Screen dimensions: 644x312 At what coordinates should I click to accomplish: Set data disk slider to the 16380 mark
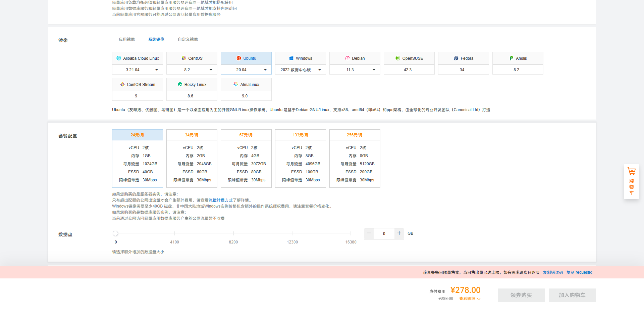click(x=350, y=233)
